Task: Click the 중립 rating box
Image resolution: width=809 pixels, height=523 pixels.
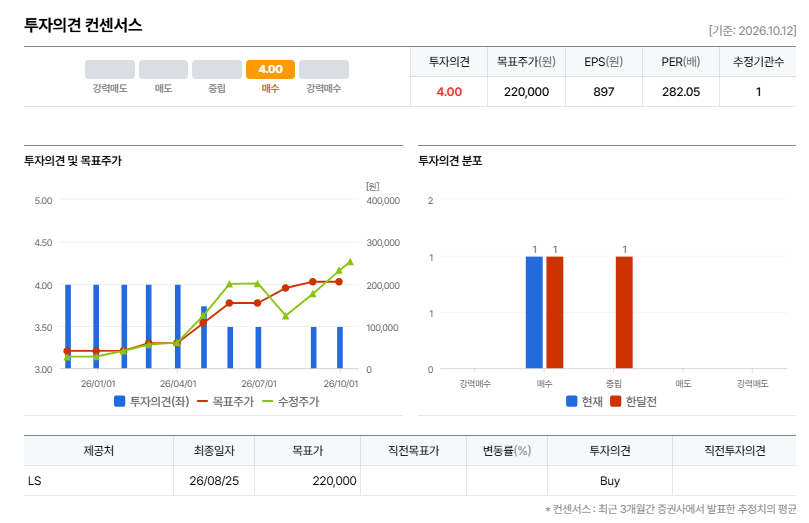Action: click(217, 69)
